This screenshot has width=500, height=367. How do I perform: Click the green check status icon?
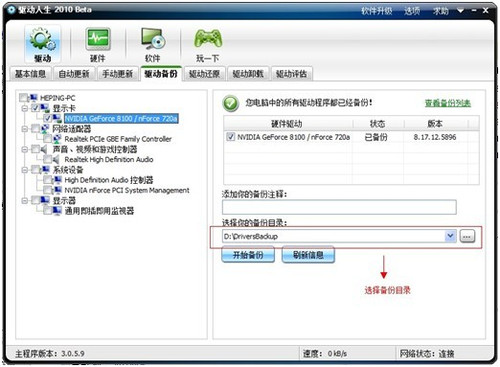[231, 103]
